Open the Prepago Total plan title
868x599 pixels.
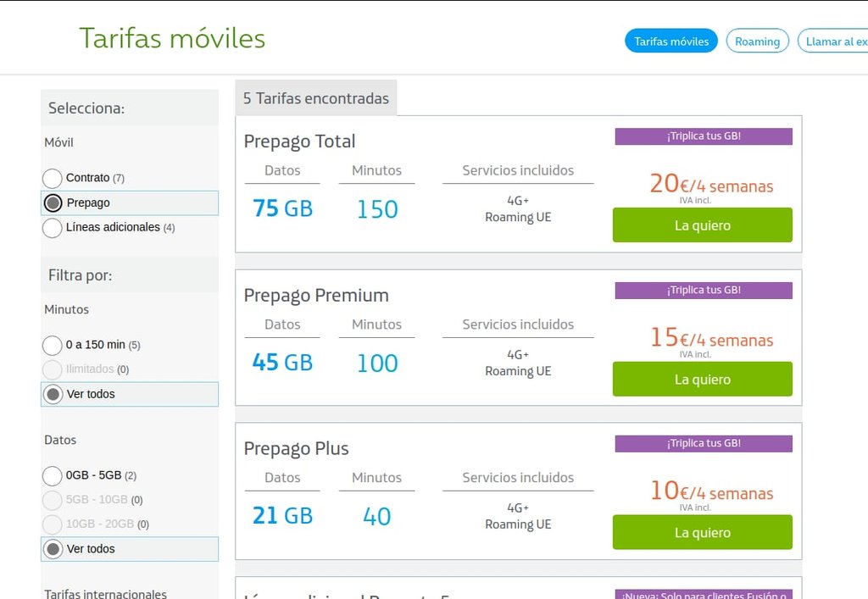click(299, 141)
